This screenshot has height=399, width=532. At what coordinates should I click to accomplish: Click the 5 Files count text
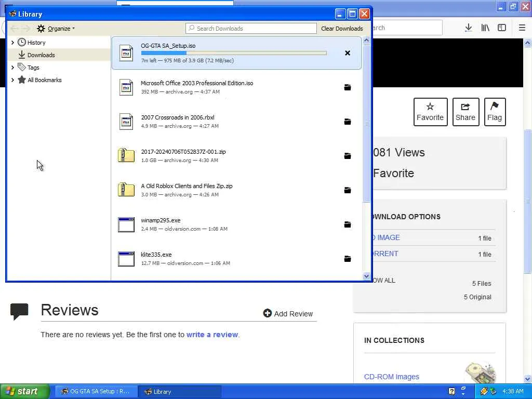click(482, 283)
